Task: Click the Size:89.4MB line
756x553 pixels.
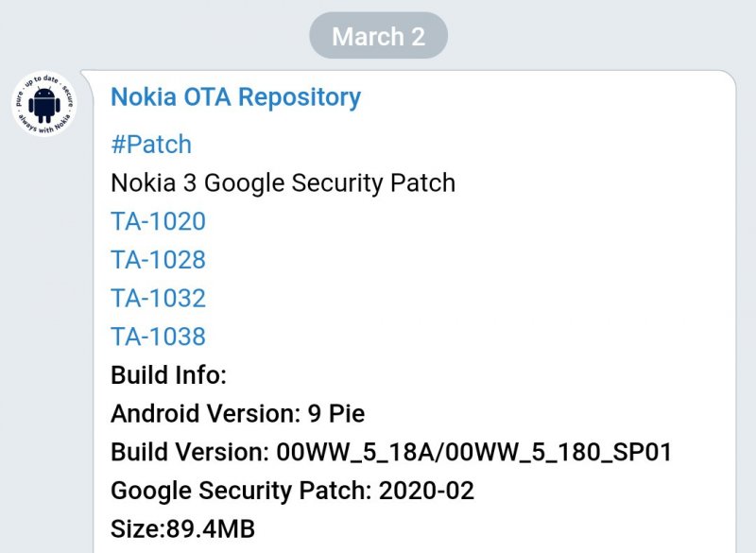Action: [182, 528]
